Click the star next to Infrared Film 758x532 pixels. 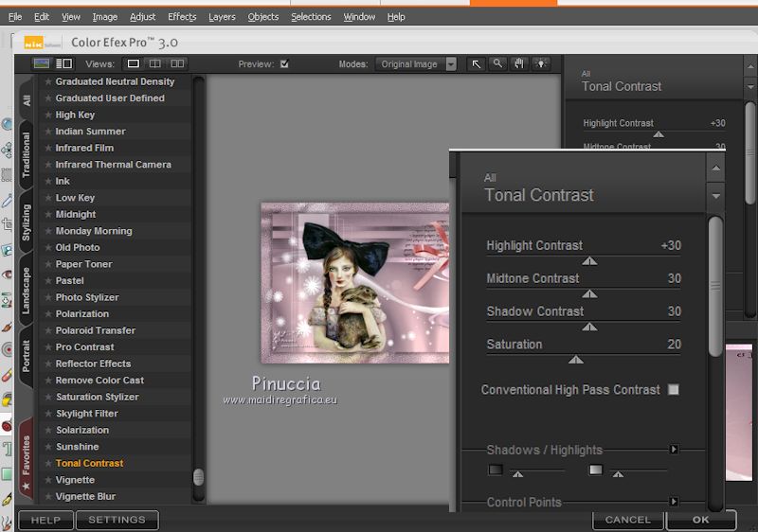click(x=48, y=148)
